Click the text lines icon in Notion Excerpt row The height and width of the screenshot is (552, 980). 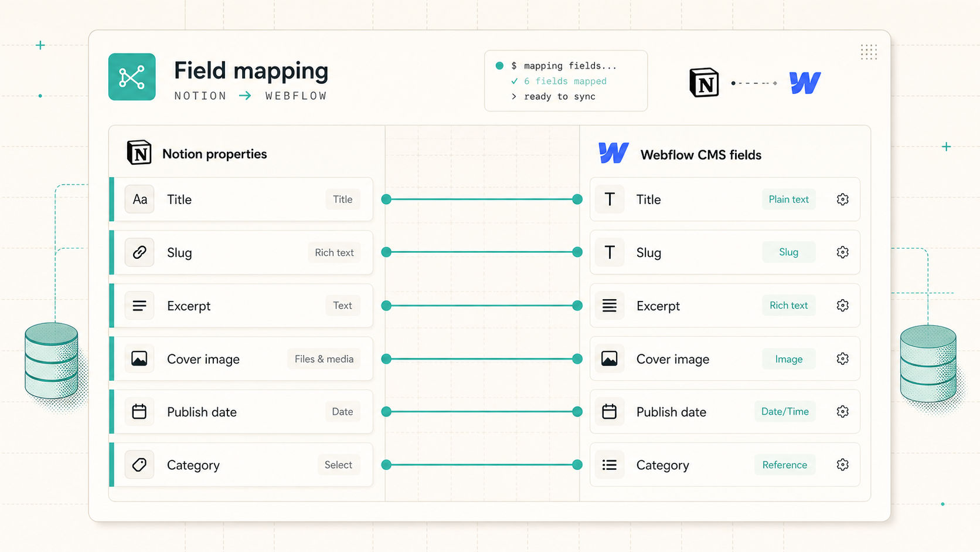139,306
